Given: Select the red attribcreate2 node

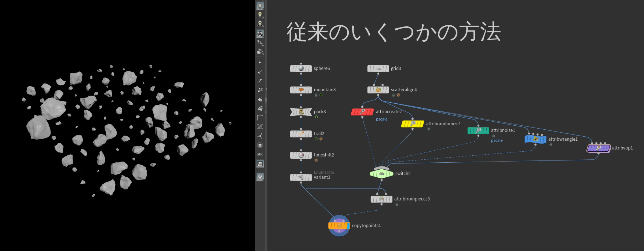Looking at the screenshot, I should pos(362,112).
